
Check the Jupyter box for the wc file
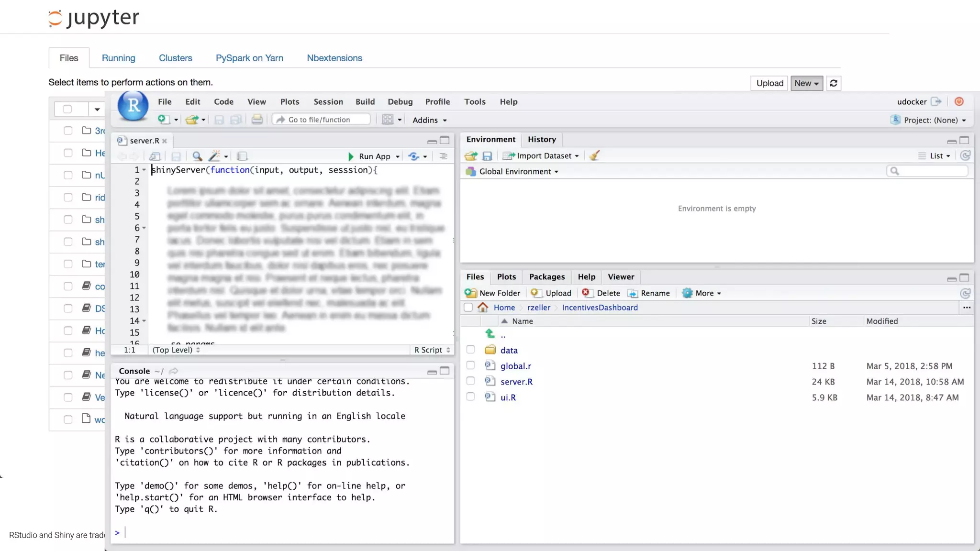[x=68, y=419]
